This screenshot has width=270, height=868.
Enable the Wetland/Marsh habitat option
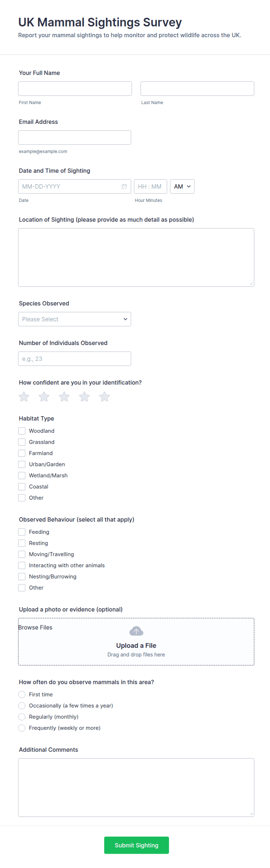pyautogui.click(x=22, y=475)
